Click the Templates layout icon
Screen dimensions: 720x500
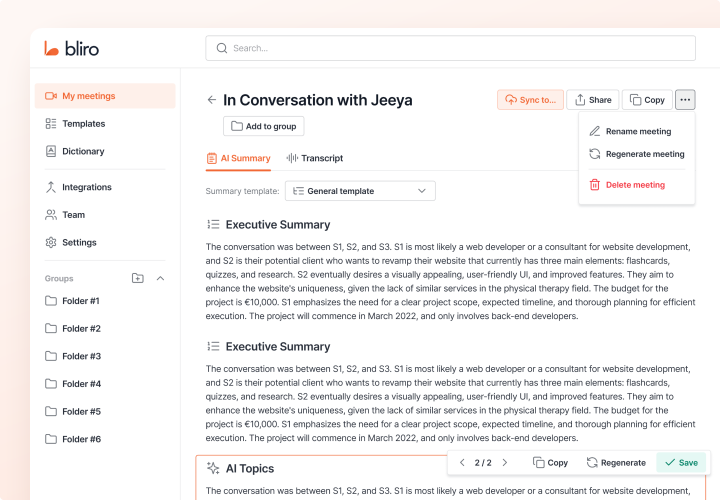51,124
